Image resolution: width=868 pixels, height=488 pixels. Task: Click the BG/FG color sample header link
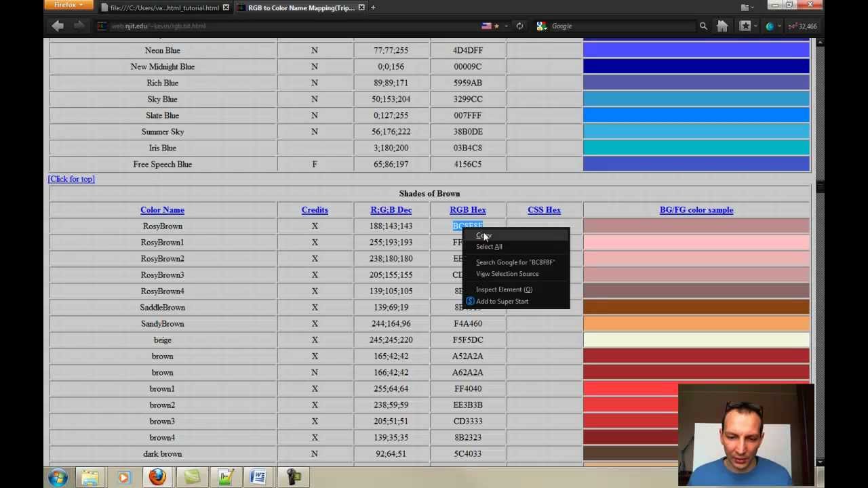pos(696,210)
